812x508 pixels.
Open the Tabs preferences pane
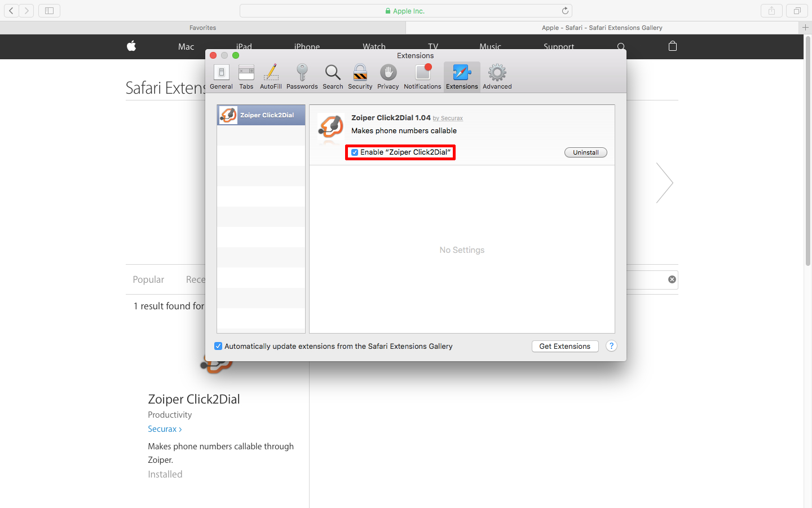point(246,77)
